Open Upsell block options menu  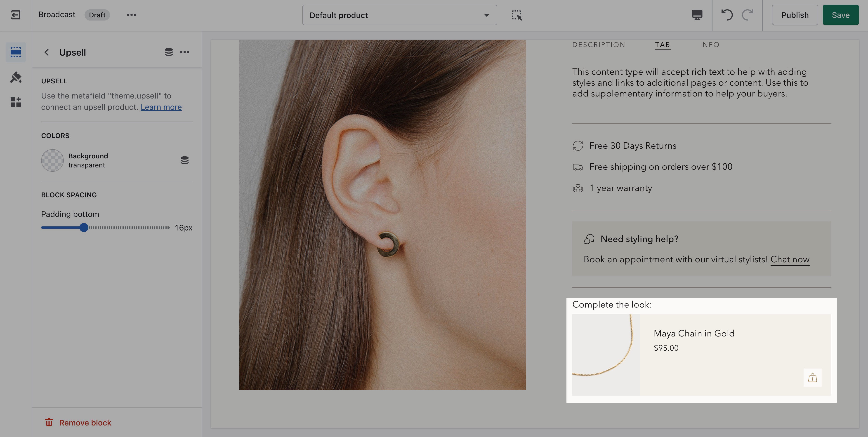coord(184,52)
